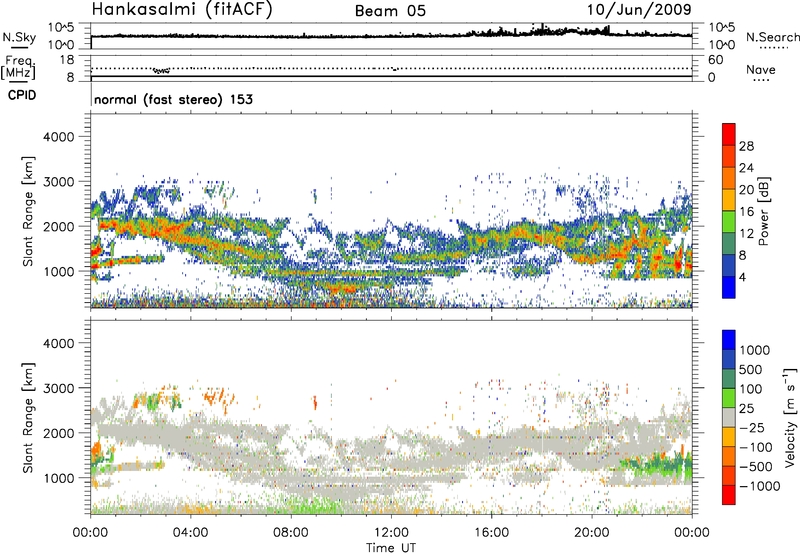Click the Nave axis '60' tick
Image resolution: width=800 pixels, height=554 pixels.
pyautogui.click(x=715, y=60)
